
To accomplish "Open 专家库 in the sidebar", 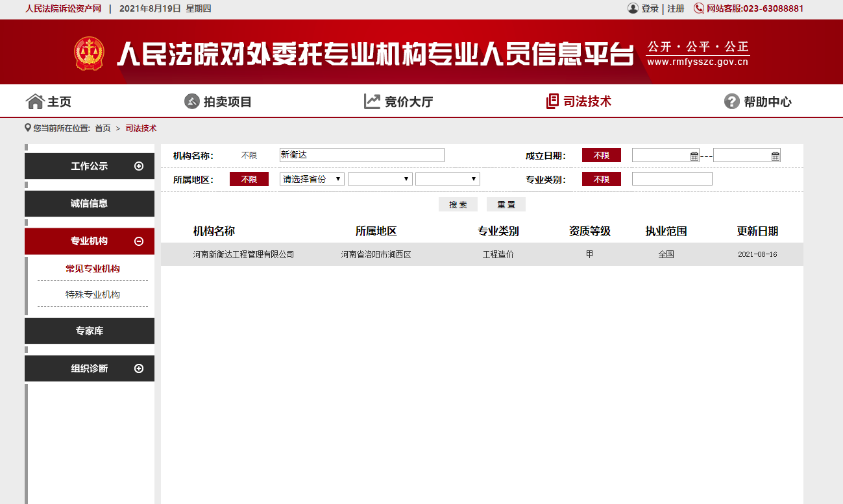I will (90, 331).
